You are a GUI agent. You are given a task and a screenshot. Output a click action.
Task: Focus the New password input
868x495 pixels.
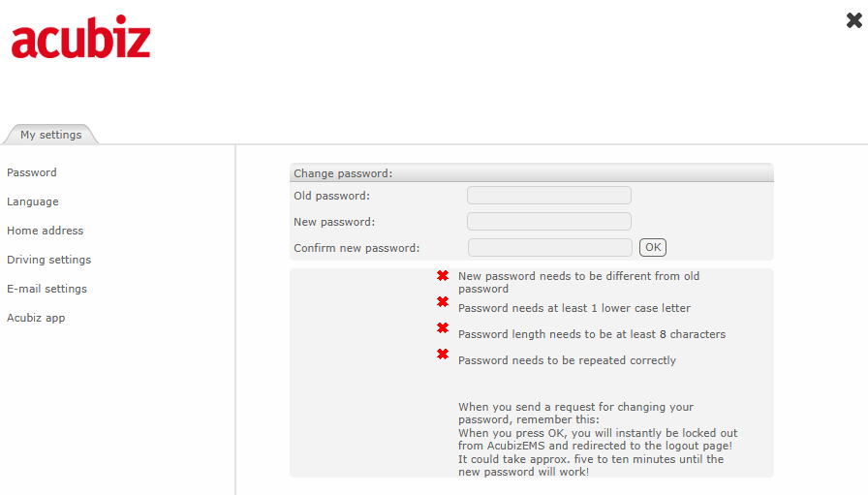(549, 222)
